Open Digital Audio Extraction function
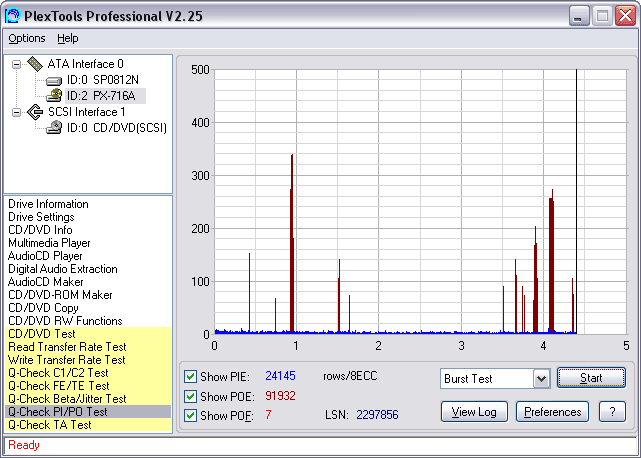The image size is (641, 458). click(x=63, y=269)
